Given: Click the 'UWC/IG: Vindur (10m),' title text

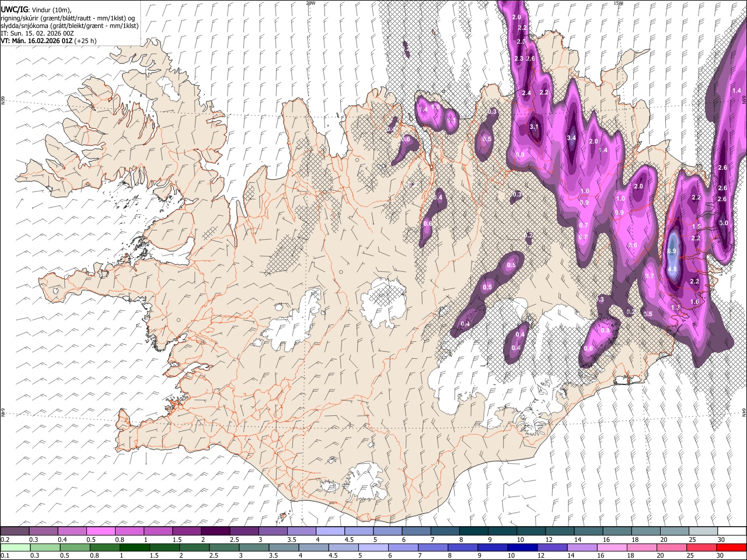Looking at the screenshot, I should 36,10.
